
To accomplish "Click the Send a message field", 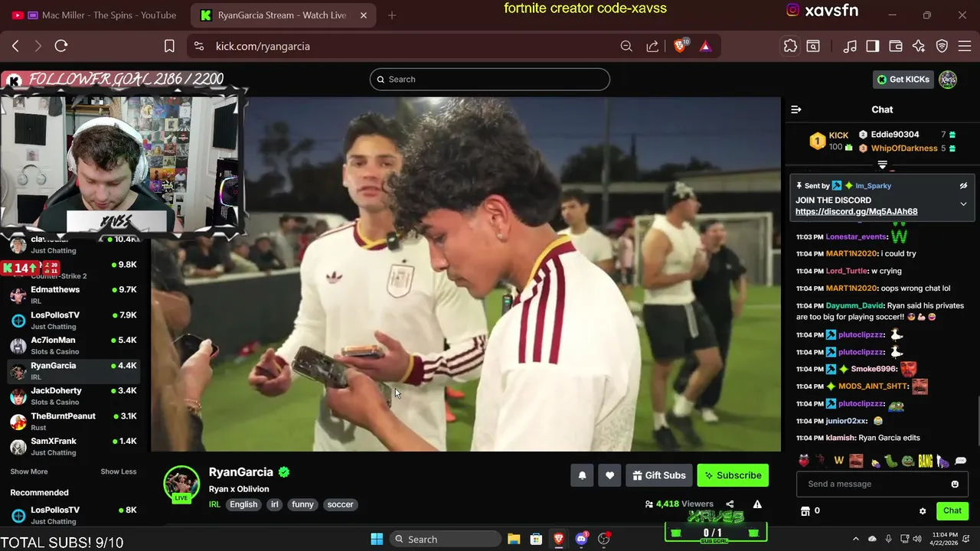I will pos(880,484).
